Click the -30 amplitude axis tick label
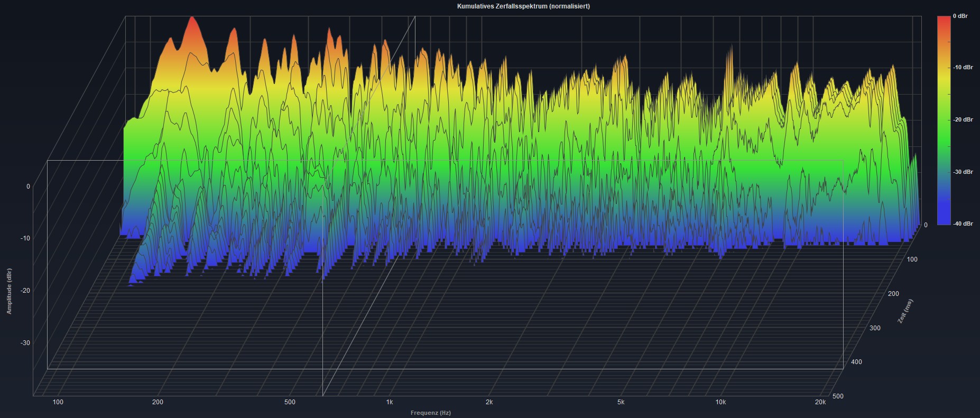The height and width of the screenshot is (418, 980). tap(25, 343)
